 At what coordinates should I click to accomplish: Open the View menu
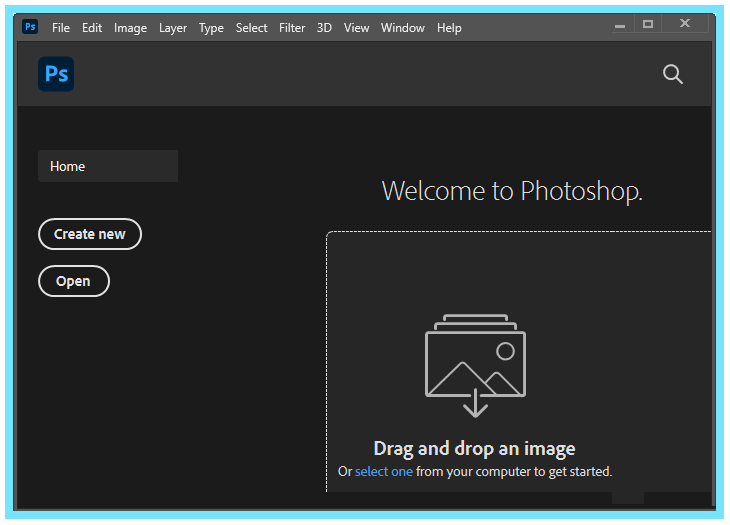pyautogui.click(x=357, y=28)
